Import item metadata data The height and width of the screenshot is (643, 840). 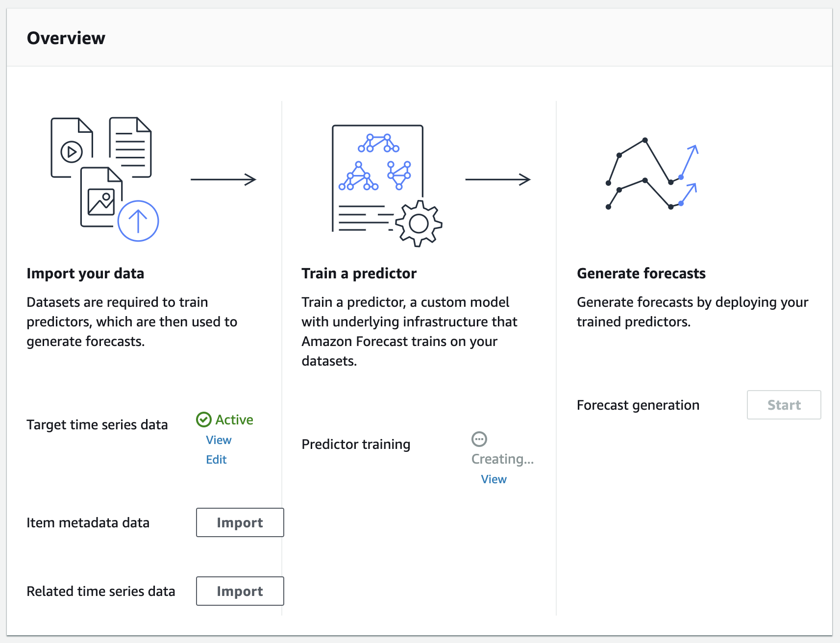(x=240, y=522)
